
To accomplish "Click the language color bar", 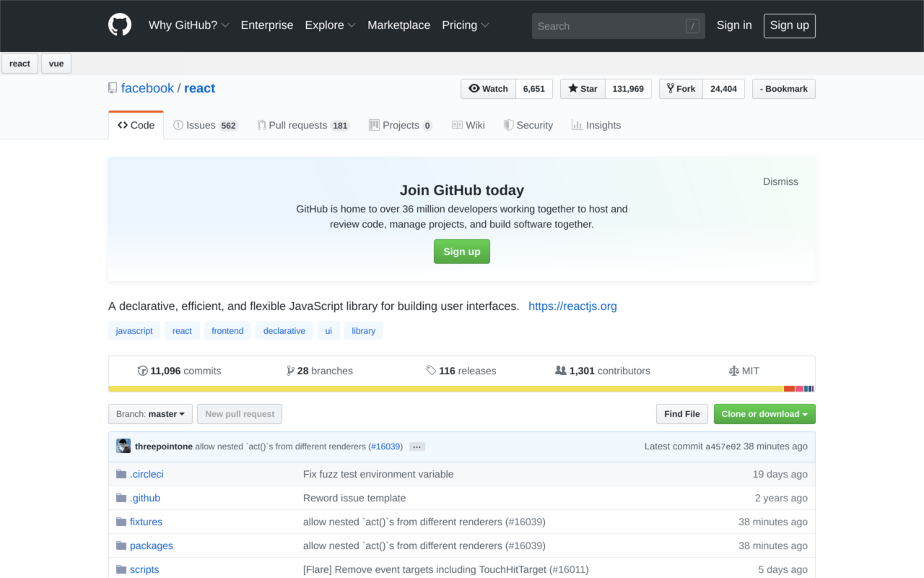I will pyautogui.click(x=462, y=388).
